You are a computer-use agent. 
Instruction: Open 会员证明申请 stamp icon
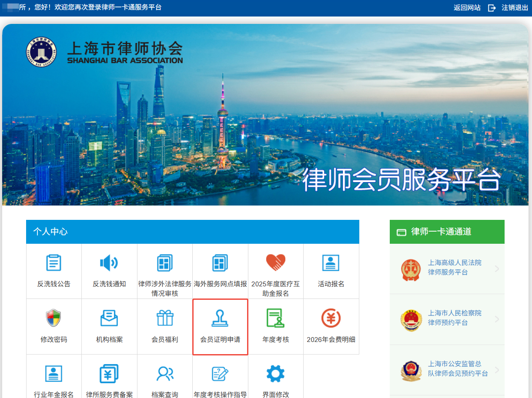(x=220, y=318)
